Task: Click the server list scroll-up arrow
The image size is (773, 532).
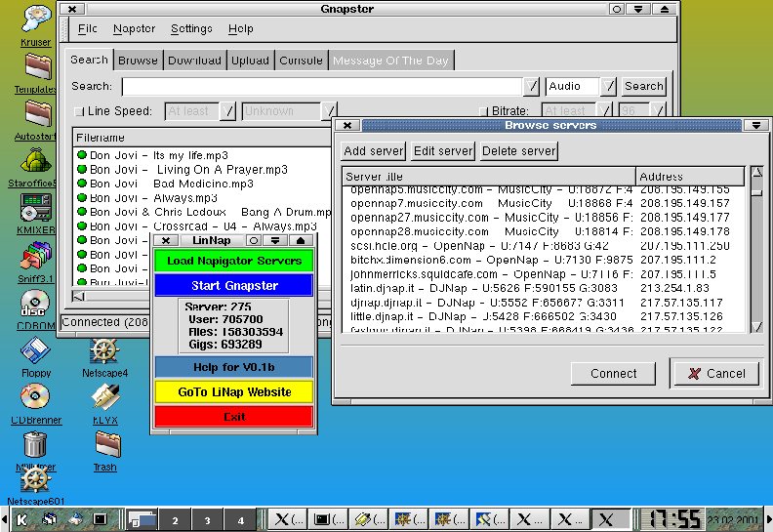Action: (x=757, y=172)
